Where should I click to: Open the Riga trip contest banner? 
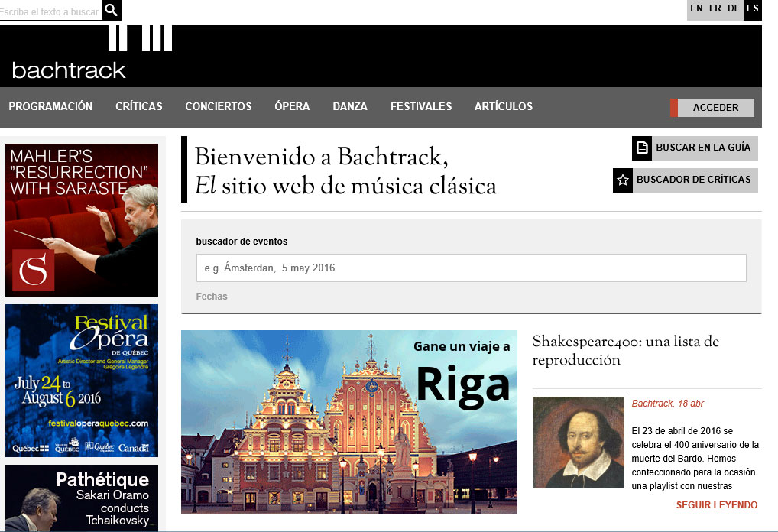(349, 422)
